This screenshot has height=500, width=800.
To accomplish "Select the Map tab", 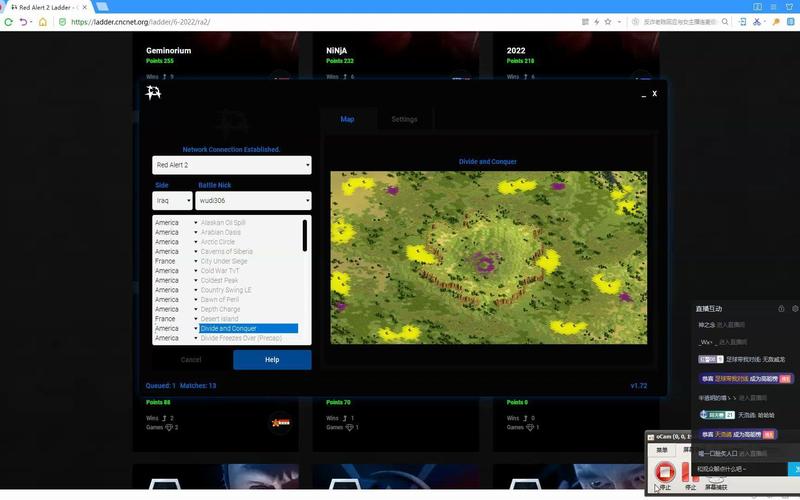I will click(x=347, y=119).
